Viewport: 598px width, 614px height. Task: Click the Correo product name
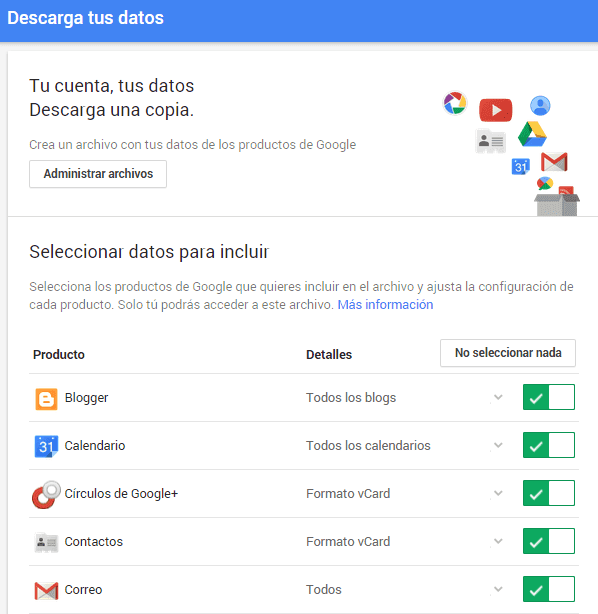point(83,590)
